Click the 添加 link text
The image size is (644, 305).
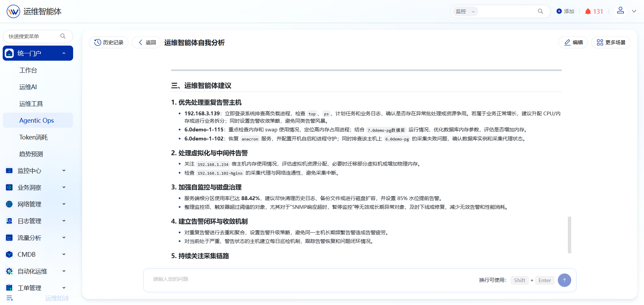point(569,11)
